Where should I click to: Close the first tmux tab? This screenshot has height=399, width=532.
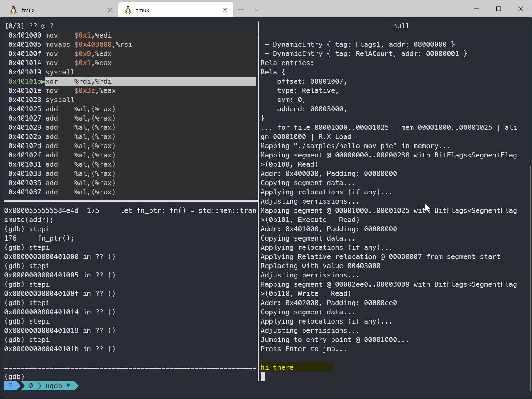[110, 10]
